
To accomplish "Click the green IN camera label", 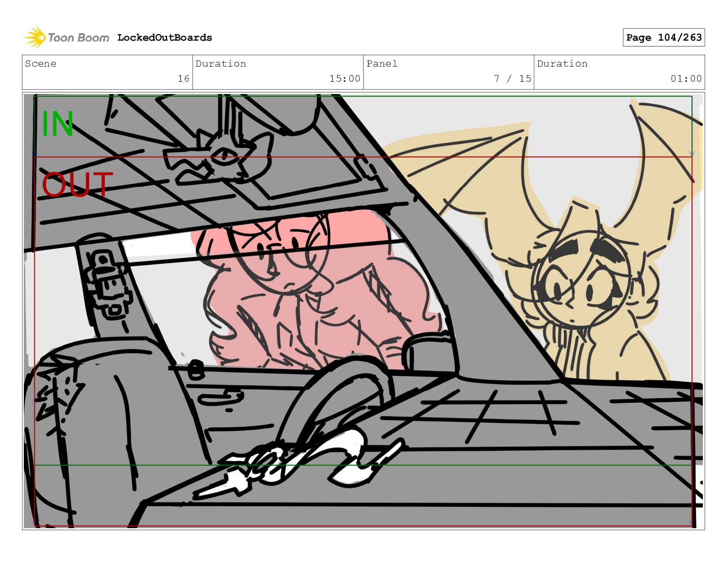I will pos(57,124).
